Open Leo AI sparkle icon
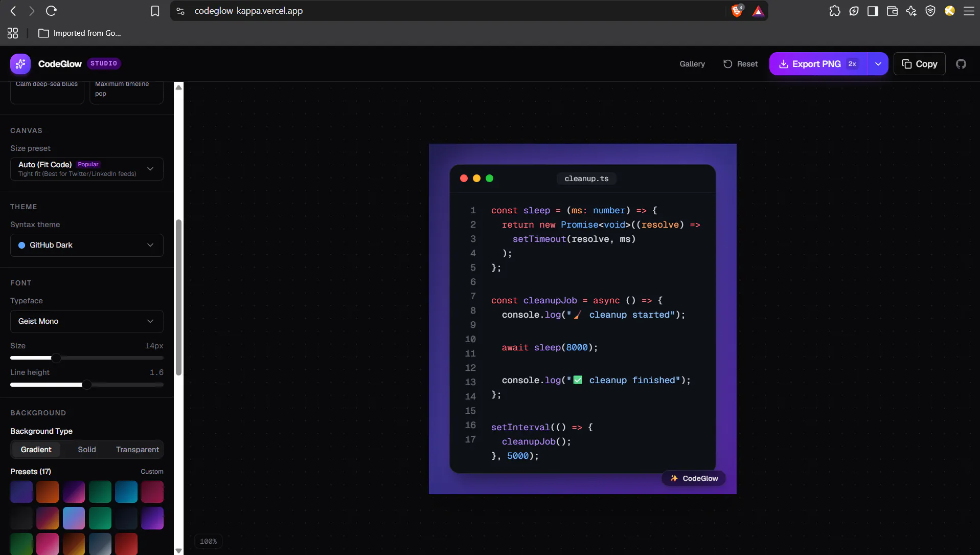The width and height of the screenshot is (980, 555). 911,11
